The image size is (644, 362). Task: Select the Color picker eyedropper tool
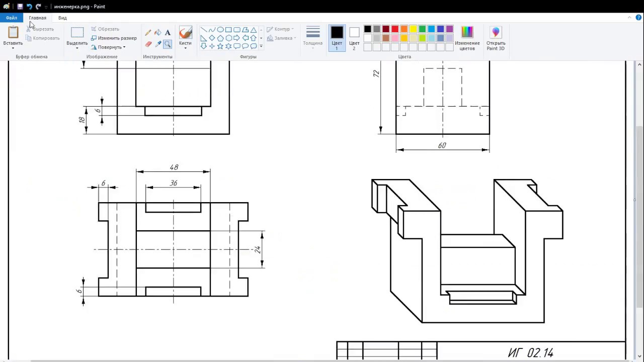click(x=158, y=44)
